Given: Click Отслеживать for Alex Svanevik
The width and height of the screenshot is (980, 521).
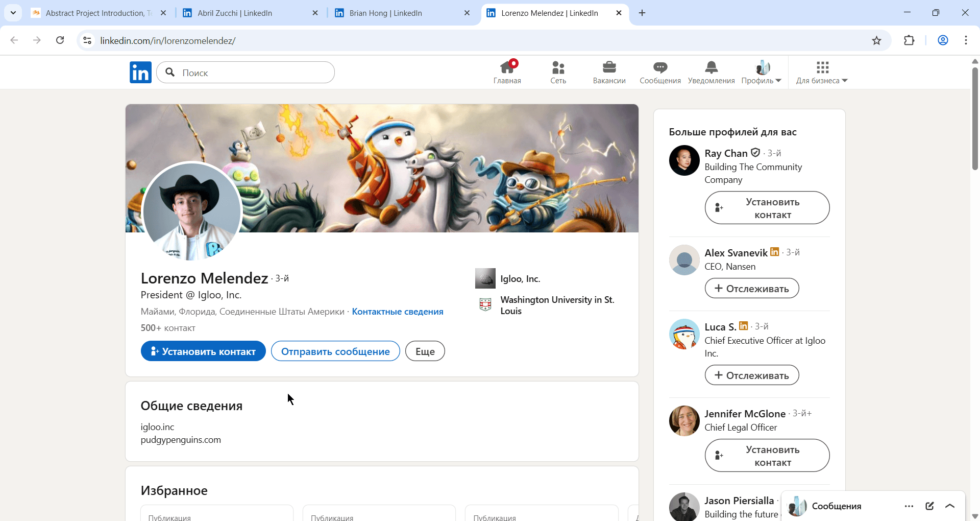Looking at the screenshot, I should (x=752, y=288).
